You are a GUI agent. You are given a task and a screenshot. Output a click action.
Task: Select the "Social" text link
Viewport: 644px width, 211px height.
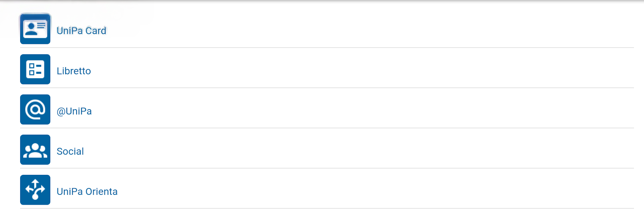(x=70, y=151)
